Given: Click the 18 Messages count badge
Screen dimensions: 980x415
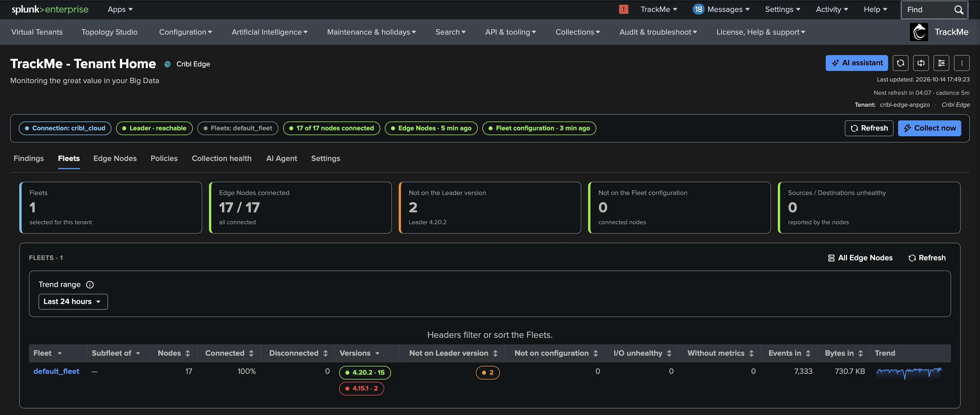Looking at the screenshot, I should 698,9.
